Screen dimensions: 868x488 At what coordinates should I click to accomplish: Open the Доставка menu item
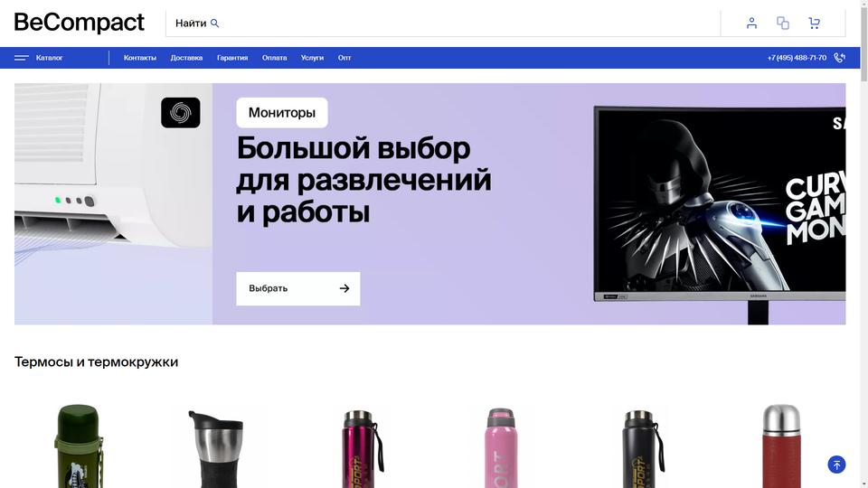click(186, 58)
